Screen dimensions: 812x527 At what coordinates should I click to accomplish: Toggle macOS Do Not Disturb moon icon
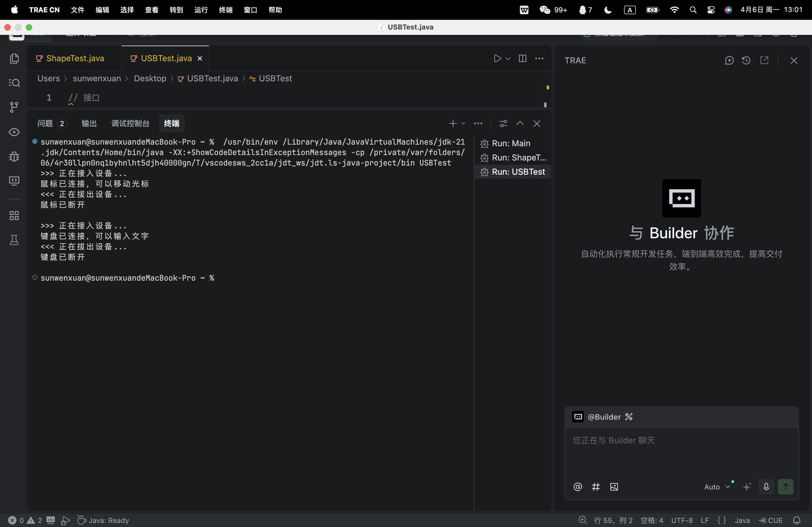pos(608,10)
